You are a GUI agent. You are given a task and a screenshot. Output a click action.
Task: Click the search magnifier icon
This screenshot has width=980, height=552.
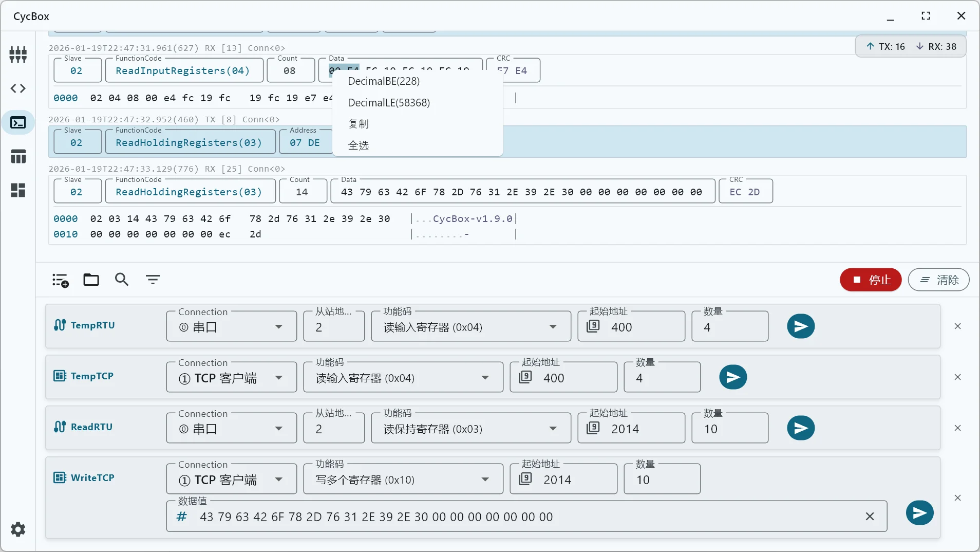click(x=122, y=280)
